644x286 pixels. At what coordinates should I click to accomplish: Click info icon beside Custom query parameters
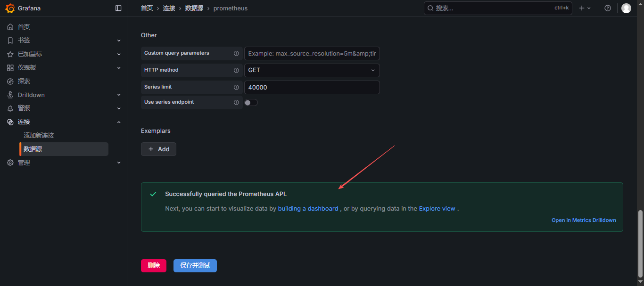pos(236,53)
